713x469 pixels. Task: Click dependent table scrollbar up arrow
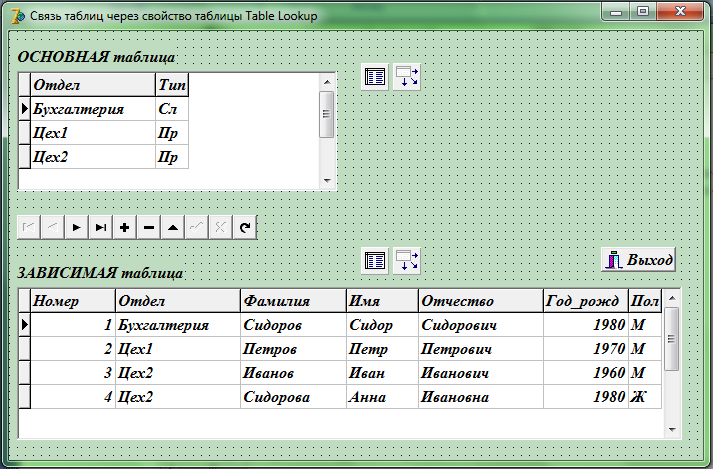click(x=672, y=298)
